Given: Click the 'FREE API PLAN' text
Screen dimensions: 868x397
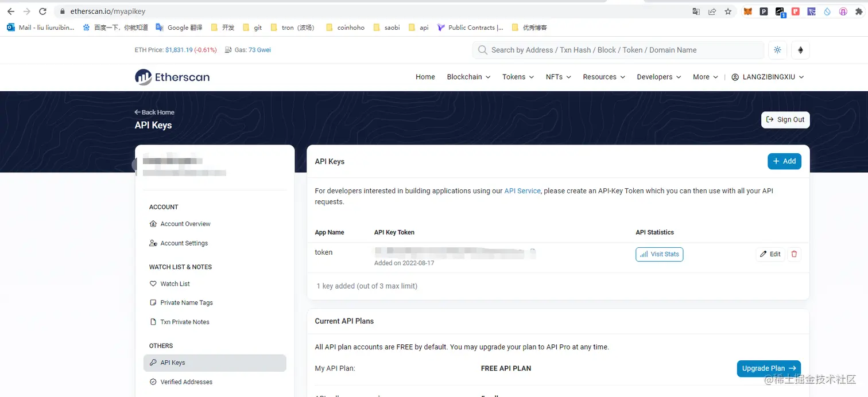Looking at the screenshot, I should click(x=506, y=368).
